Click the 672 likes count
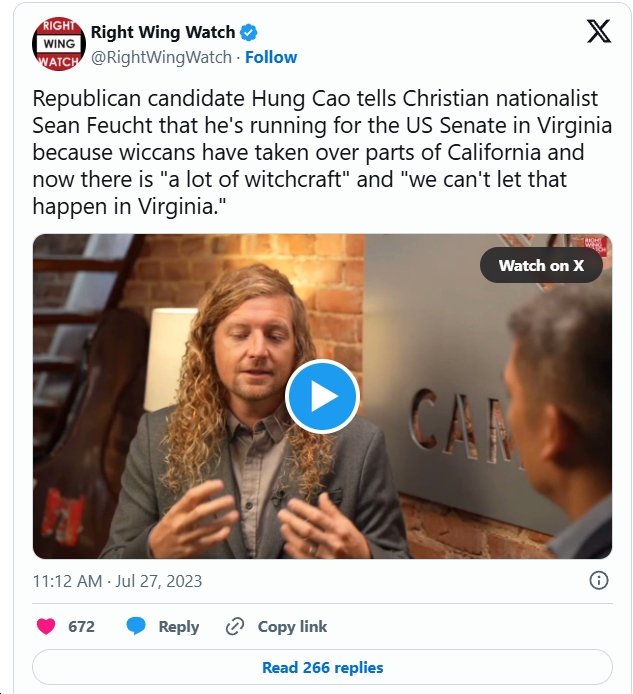The width and height of the screenshot is (633, 694). coord(81,627)
